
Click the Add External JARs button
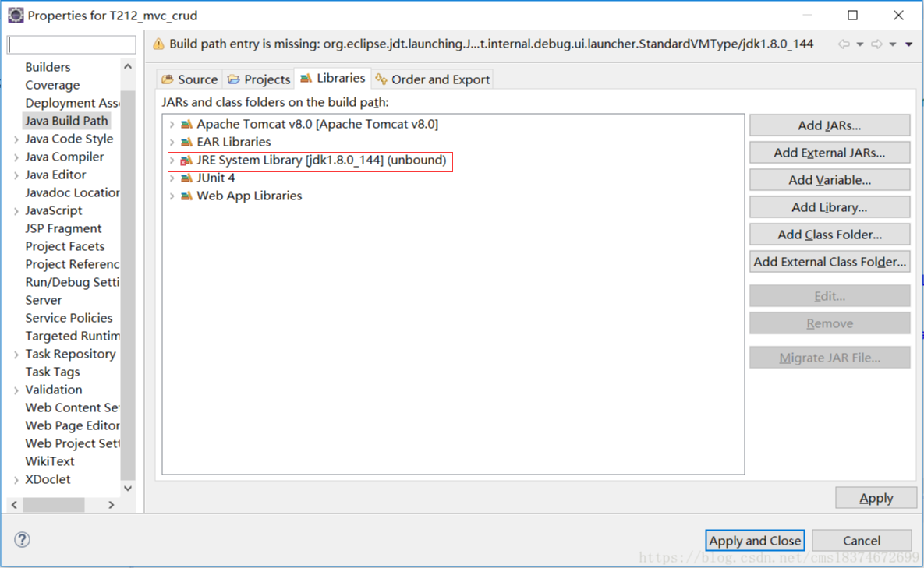coord(829,153)
